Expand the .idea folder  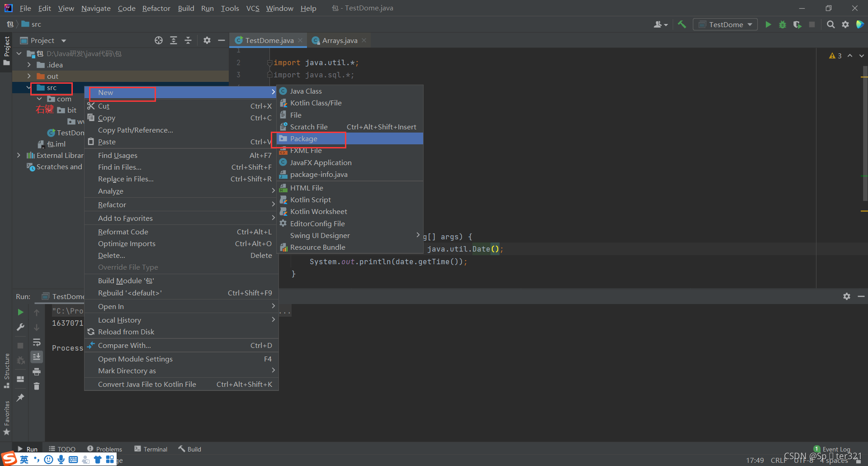(29, 65)
